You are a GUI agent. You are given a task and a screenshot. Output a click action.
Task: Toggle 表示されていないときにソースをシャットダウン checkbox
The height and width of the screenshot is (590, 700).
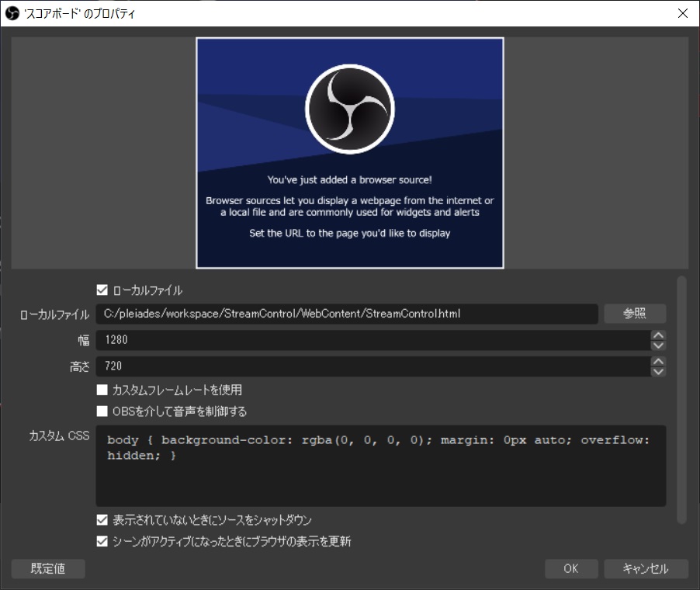coord(102,520)
